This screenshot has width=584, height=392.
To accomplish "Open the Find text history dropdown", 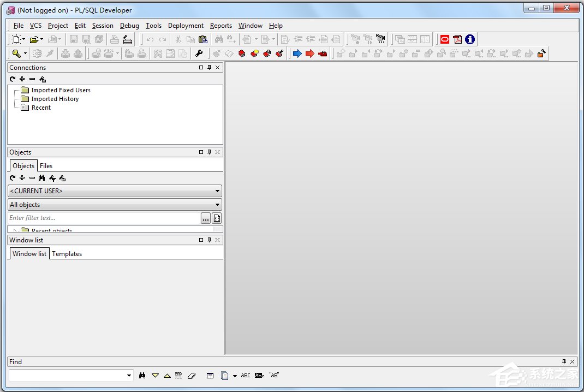I will [x=129, y=376].
